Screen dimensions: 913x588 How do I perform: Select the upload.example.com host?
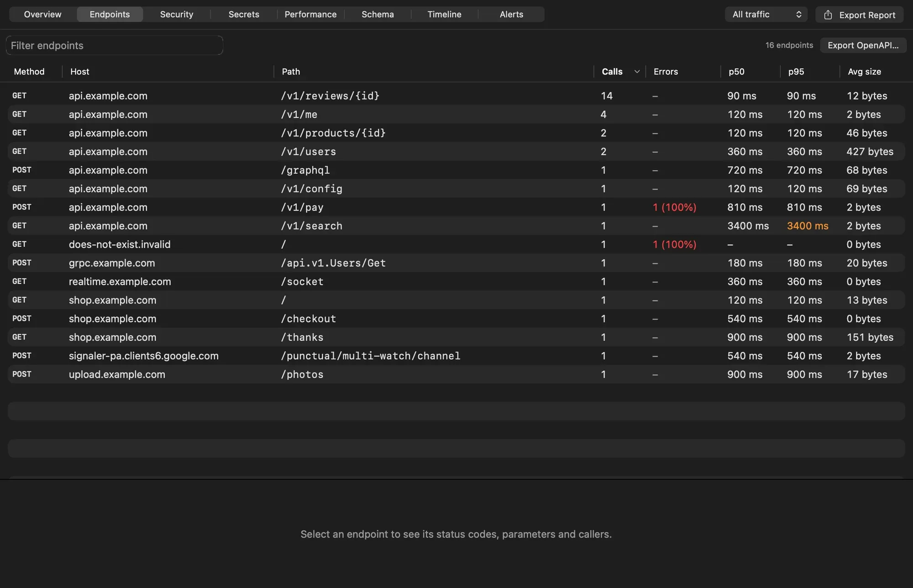(x=117, y=374)
